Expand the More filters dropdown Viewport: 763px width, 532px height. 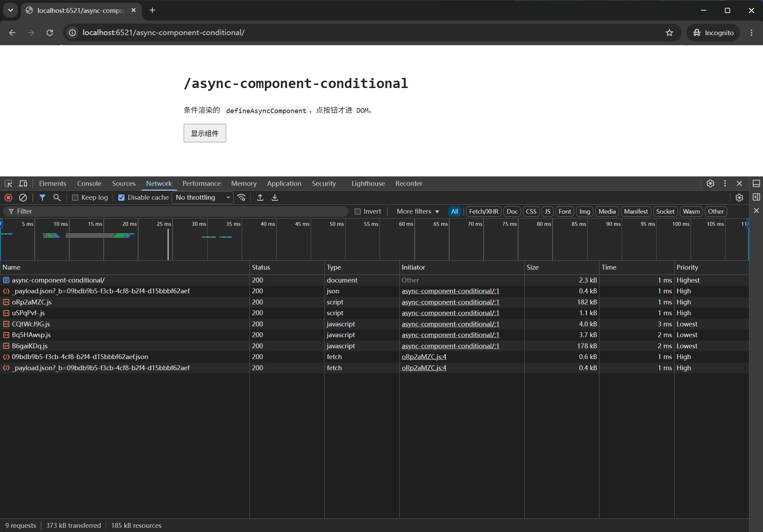(418, 212)
